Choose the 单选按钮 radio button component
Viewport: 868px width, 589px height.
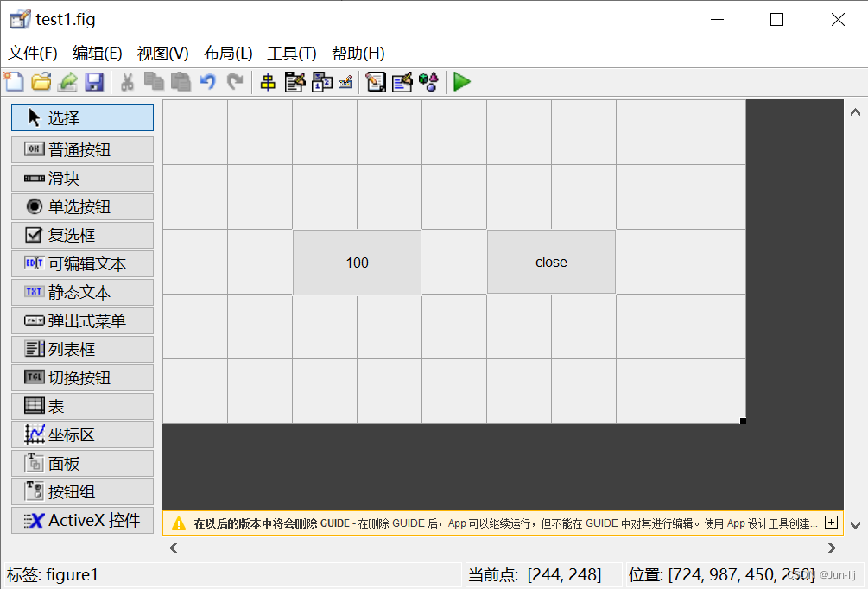pos(83,206)
